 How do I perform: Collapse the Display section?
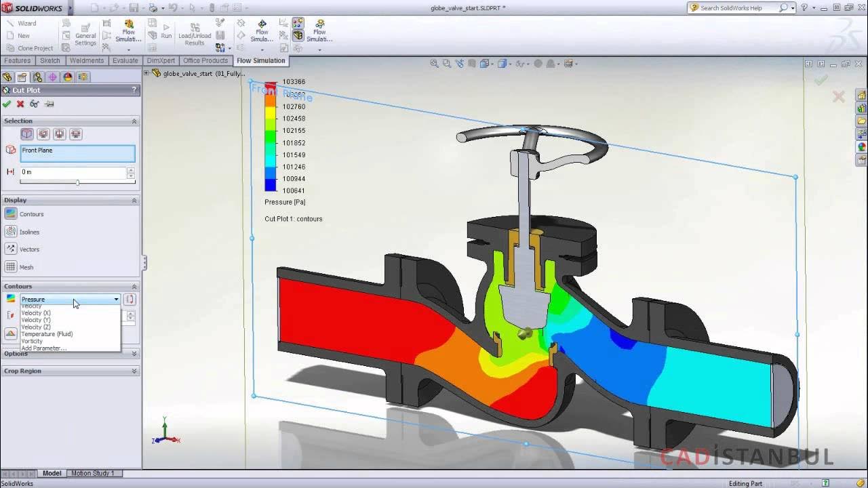click(134, 200)
